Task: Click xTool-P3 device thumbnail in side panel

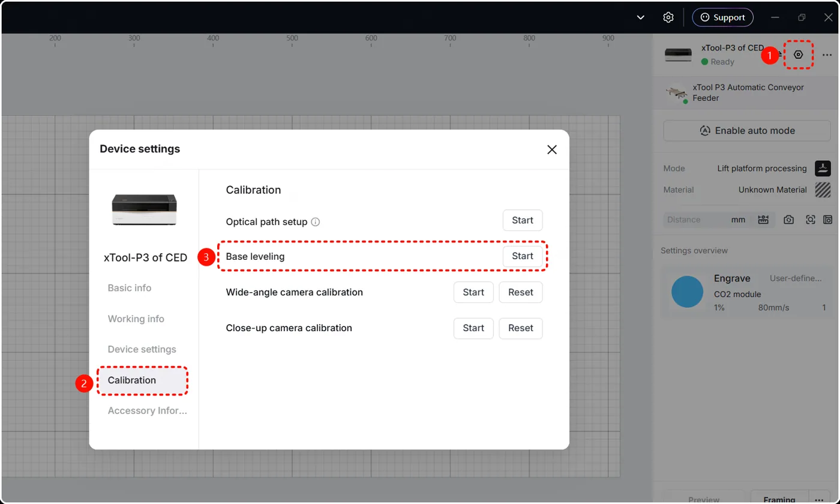Action: 678,55
